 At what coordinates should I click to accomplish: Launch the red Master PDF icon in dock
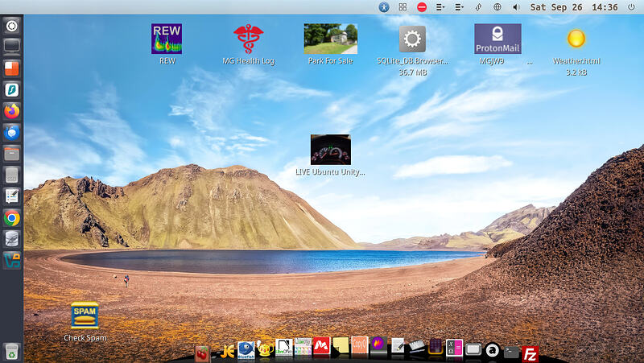point(321,346)
